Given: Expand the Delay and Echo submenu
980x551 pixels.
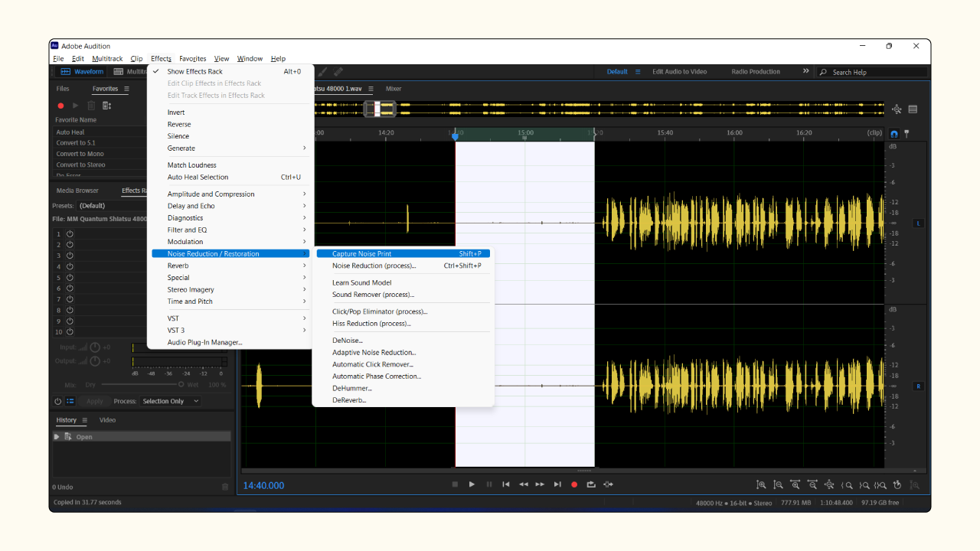Looking at the screenshot, I should pyautogui.click(x=230, y=206).
